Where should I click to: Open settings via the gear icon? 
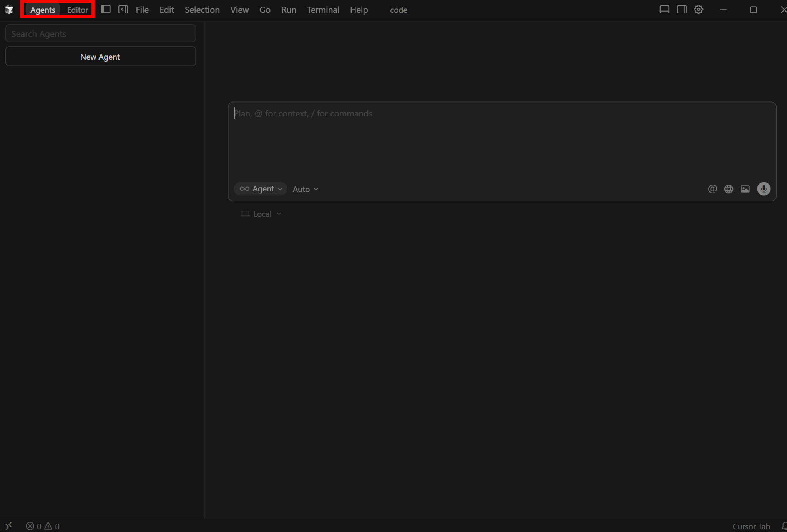tap(699, 10)
